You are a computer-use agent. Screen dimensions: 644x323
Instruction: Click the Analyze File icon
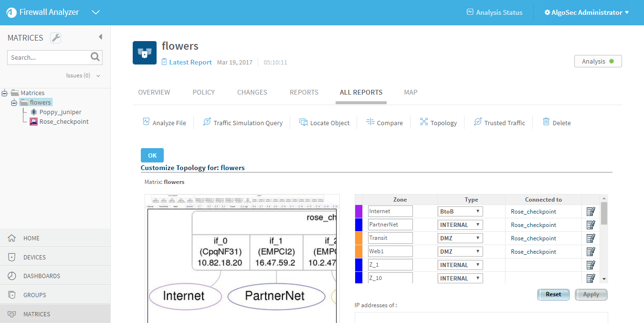click(x=147, y=122)
